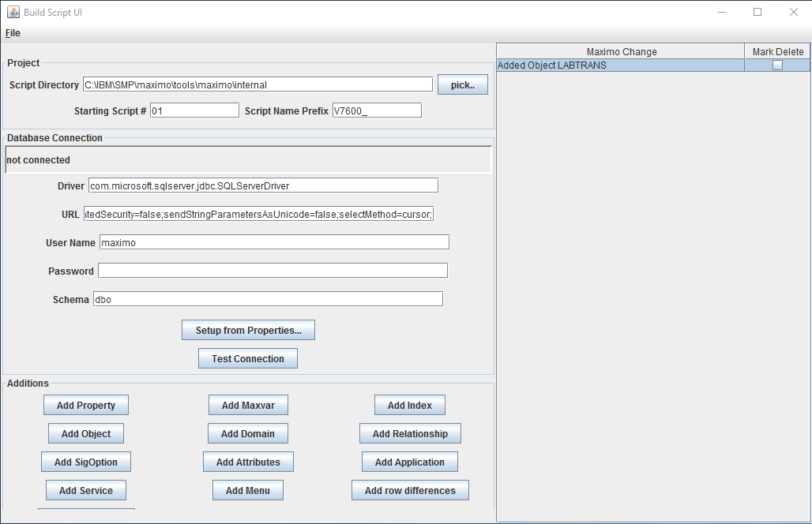
Task: Click Add Maxvar
Action: [248, 405]
